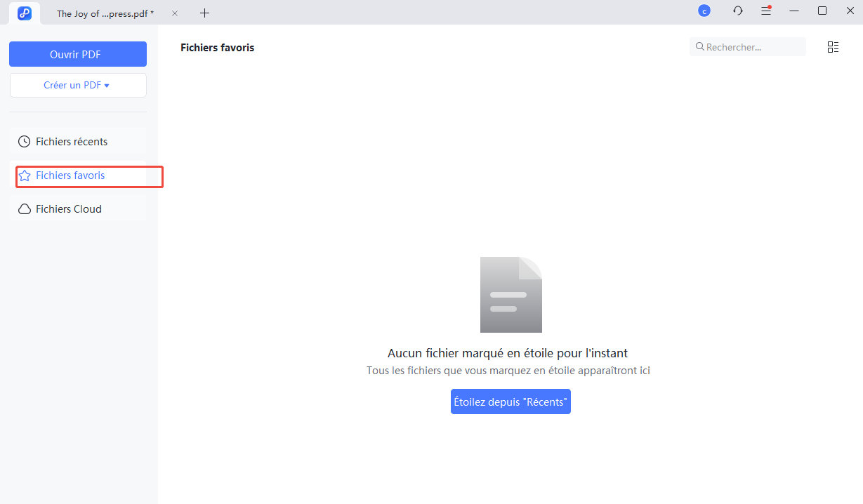Click the magnifier icon in search box
Image resolution: width=863 pixels, height=504 pixels.
point(699,47)
